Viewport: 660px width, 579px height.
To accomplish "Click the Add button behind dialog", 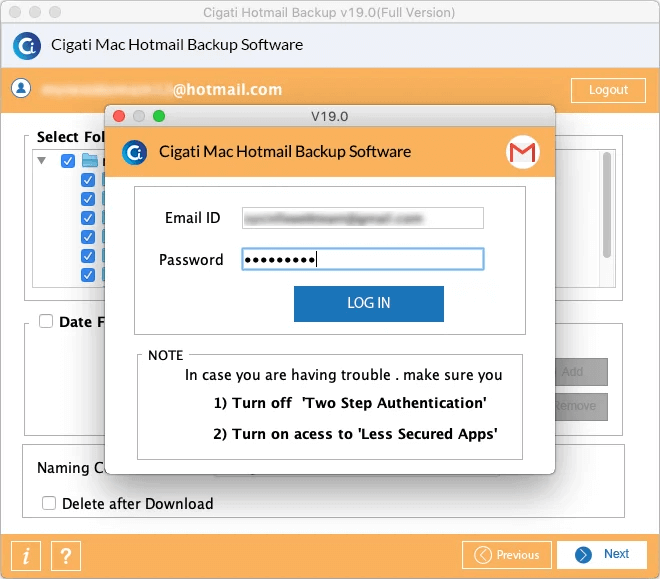I will point(581,372).
